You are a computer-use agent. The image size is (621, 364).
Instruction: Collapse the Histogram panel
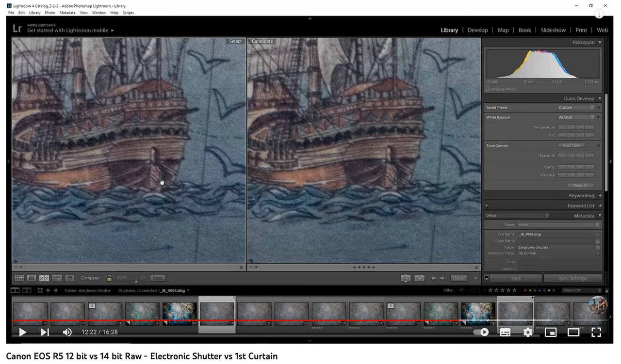tap(600, 43)
